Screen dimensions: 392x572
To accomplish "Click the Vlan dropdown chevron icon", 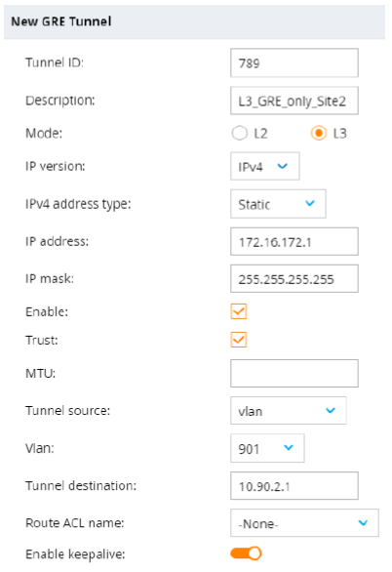I will pyautogui.click(x=289, y=448).
